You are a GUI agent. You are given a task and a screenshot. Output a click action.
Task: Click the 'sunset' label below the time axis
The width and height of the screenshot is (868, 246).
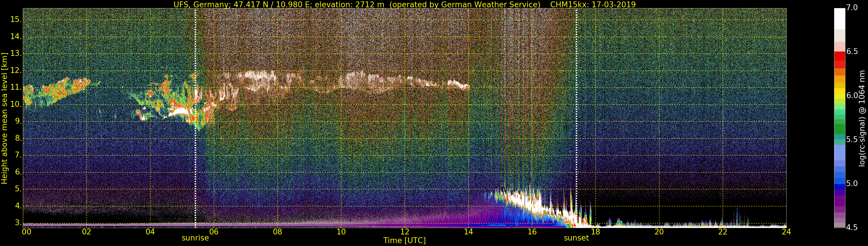(576, 238)
